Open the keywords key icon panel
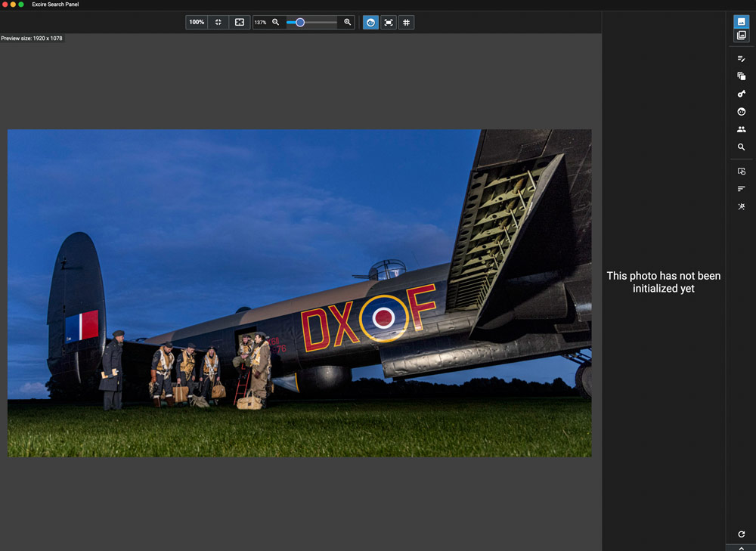 point(742,94)
